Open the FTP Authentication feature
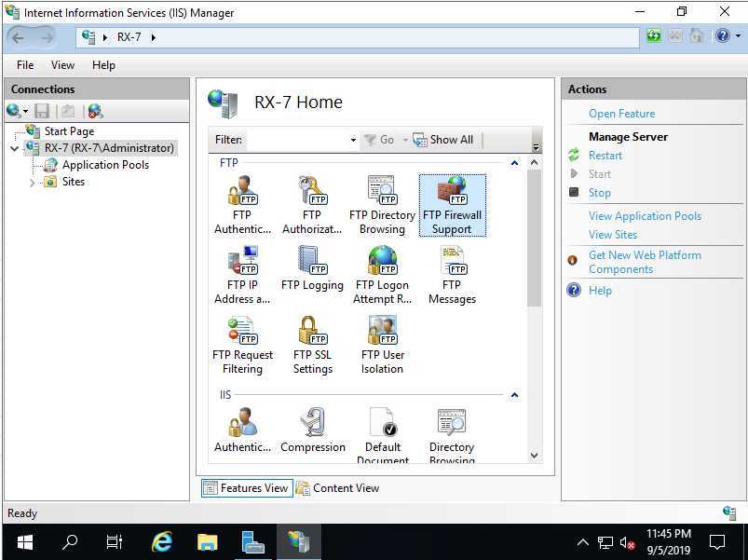Screen dimensions: 748x560 [x=242, y=205]
